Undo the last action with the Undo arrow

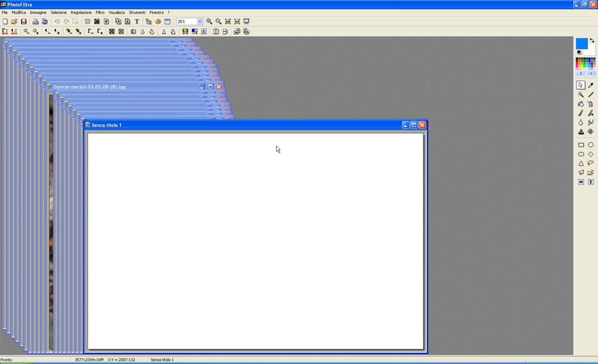[x=57, y=22]
